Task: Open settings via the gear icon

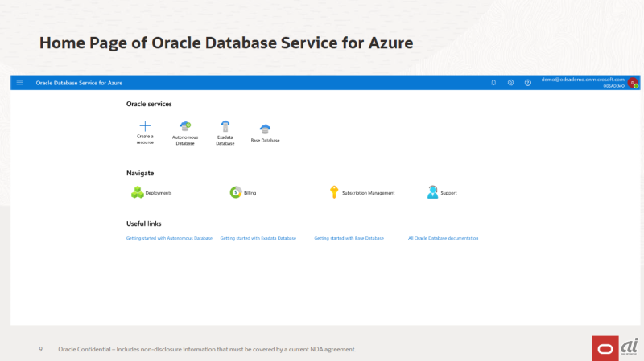Action: 510,83
